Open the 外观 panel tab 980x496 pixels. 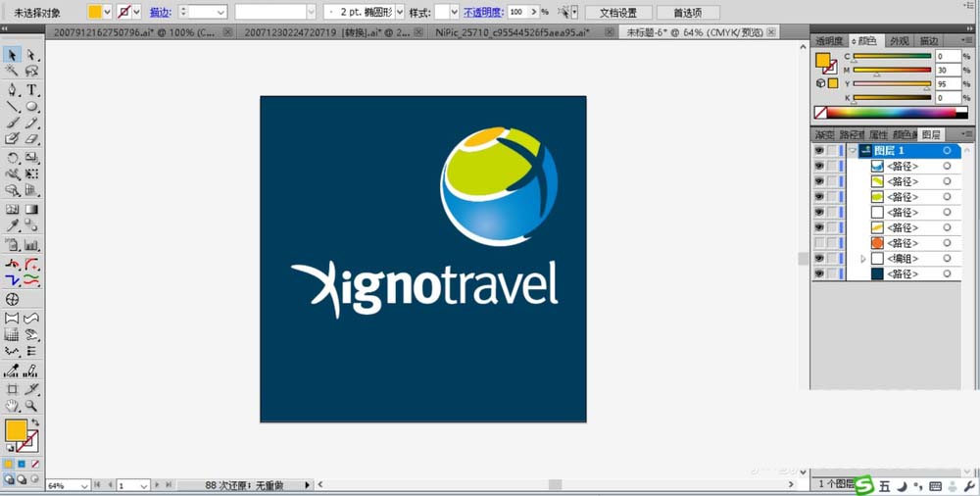900,40
